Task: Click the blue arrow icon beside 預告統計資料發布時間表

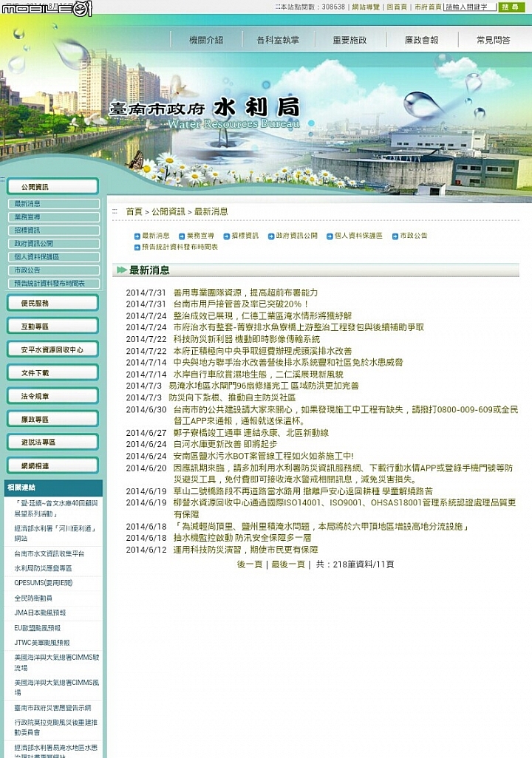Action: click(x=137, y=247)
